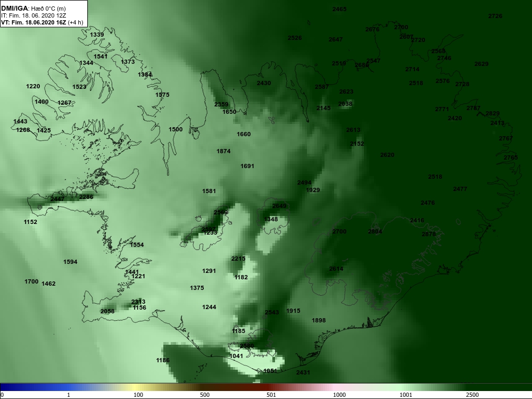The image size is (532, 399).
Task: Select the map value 1581
Action: coord(209,191)
